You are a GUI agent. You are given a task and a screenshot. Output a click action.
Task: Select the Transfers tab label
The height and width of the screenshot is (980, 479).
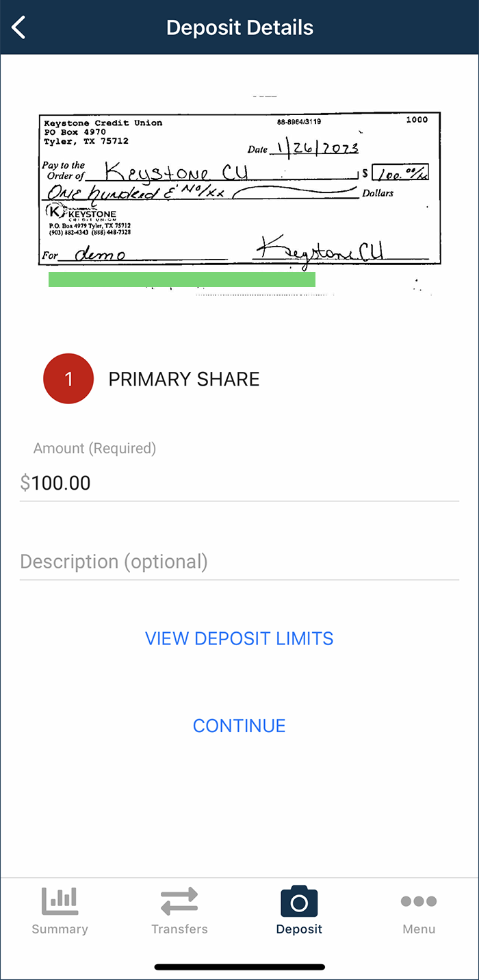[x=179, y=929]
